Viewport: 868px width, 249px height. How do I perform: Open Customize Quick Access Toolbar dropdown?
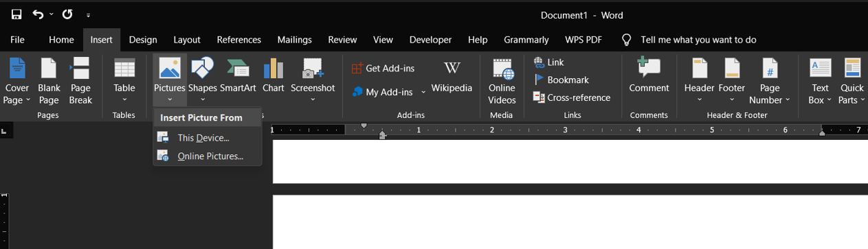88,14
